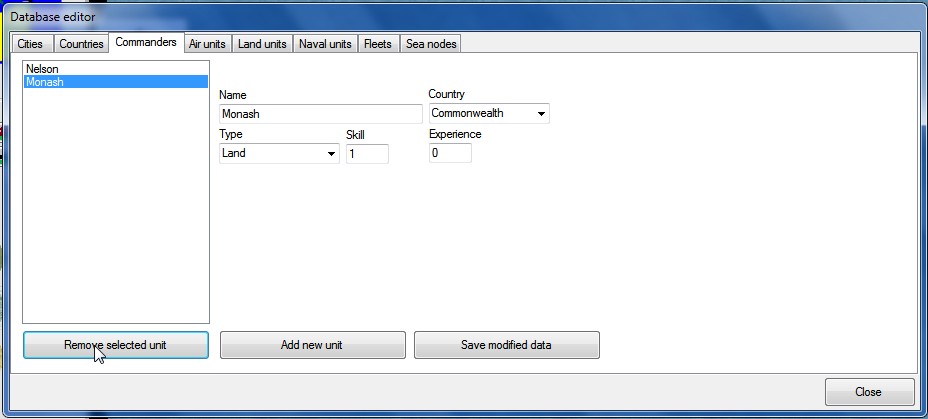Click the Skill value field

coord(367,154)
